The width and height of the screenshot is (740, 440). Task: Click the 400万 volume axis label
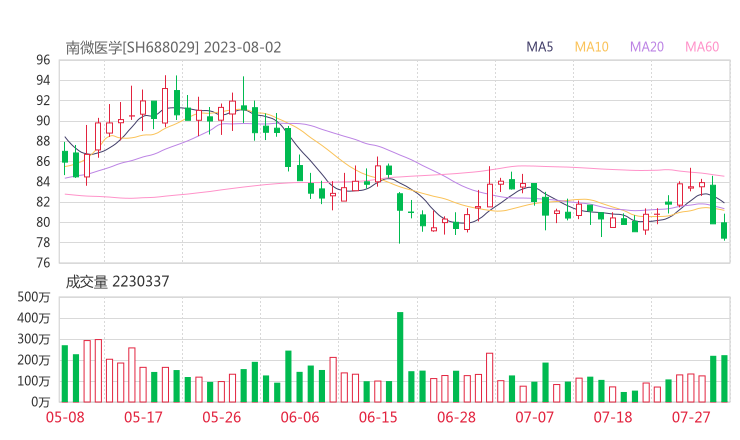pos(34,318)
